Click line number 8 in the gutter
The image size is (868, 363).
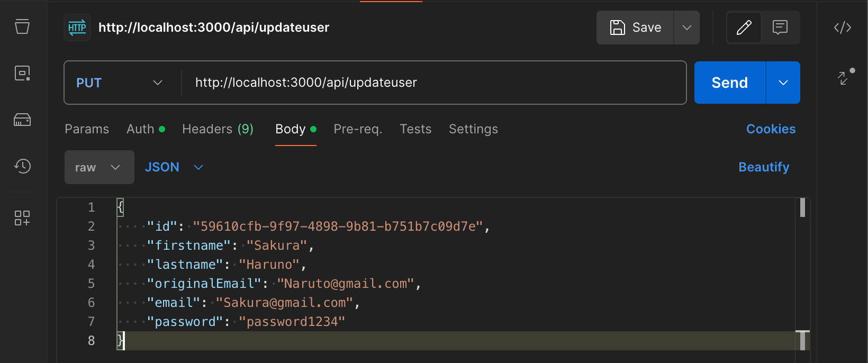tap(92, 341)
